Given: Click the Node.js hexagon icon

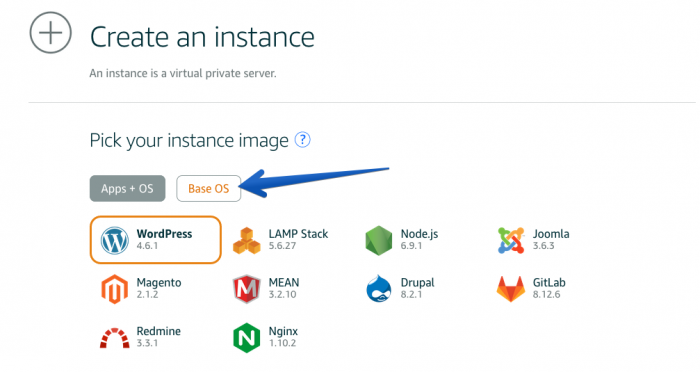Looking at the screenshot, I should tap(379, 240).
